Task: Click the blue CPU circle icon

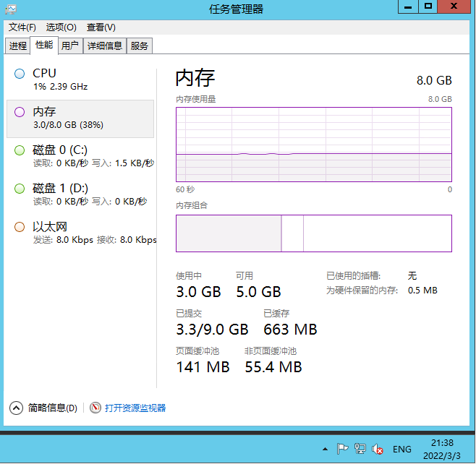Action: coord(20,74)
